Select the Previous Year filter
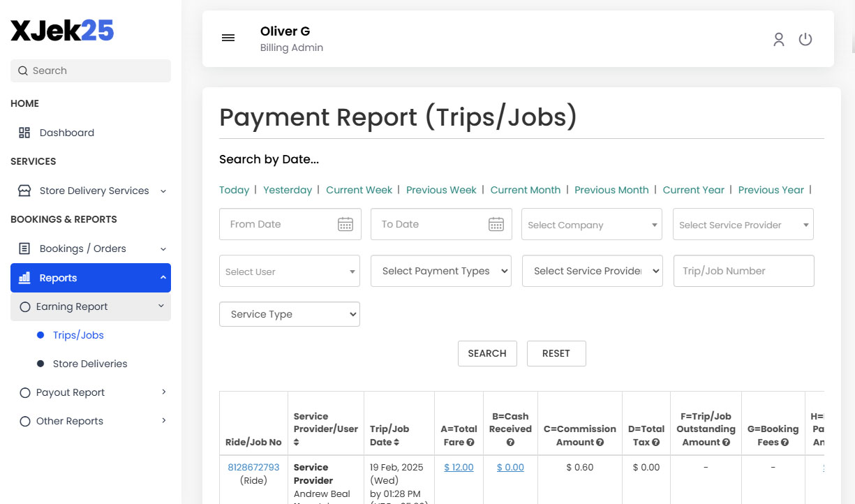 tap(771, 189)
